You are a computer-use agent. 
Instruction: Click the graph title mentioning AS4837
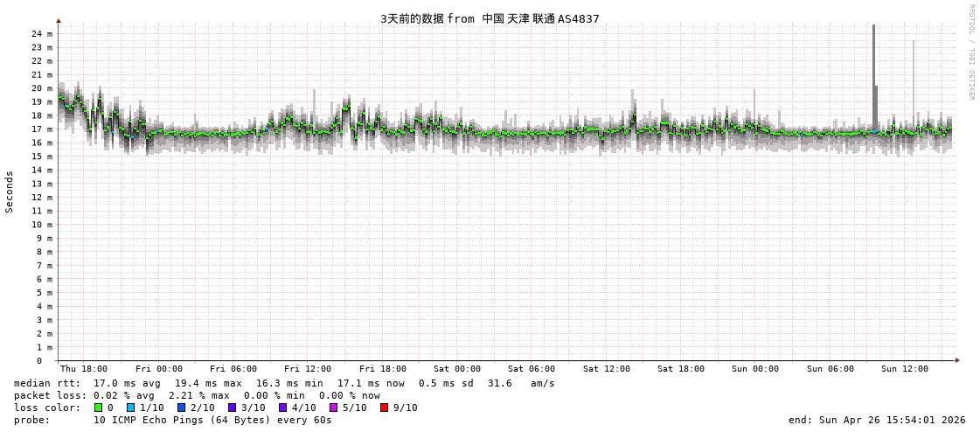click(x=490, y=18)
